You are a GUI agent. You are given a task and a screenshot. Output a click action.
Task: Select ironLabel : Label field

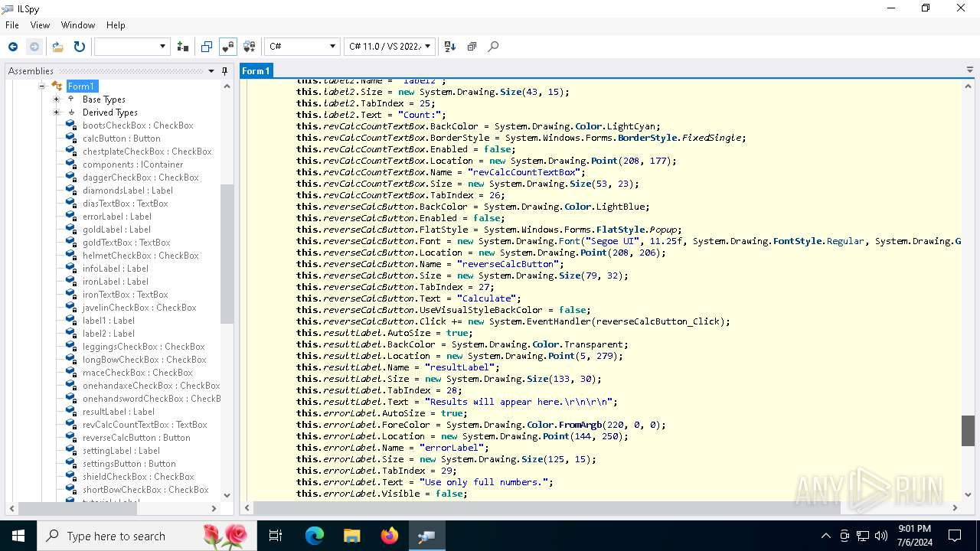(x=116, y=282)
